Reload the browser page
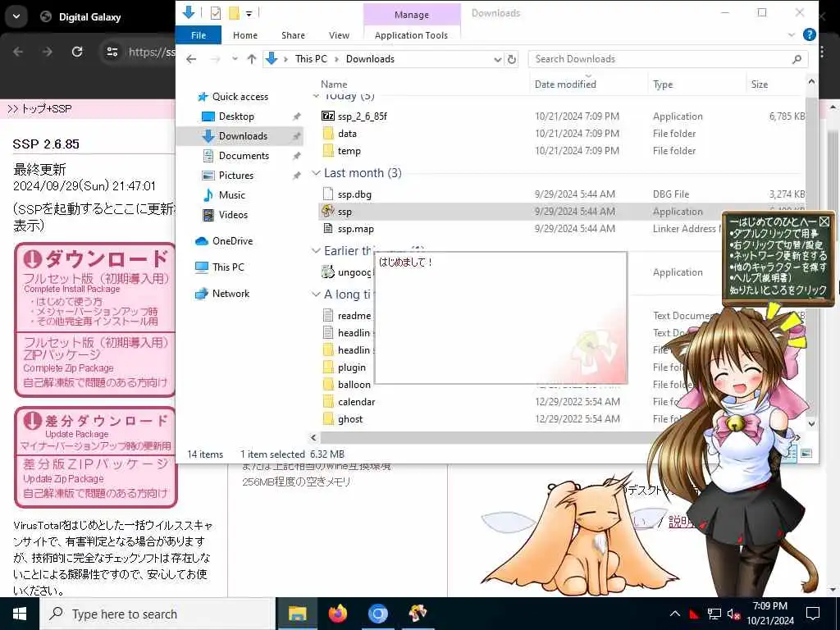Screen dimensions: 840x630 coord(77,52)
